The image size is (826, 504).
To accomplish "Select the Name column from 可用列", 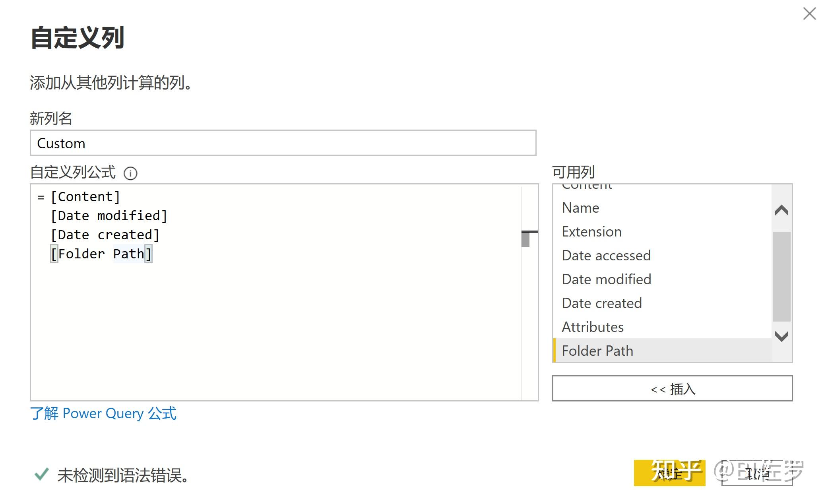I will click(x=580, y=207).
